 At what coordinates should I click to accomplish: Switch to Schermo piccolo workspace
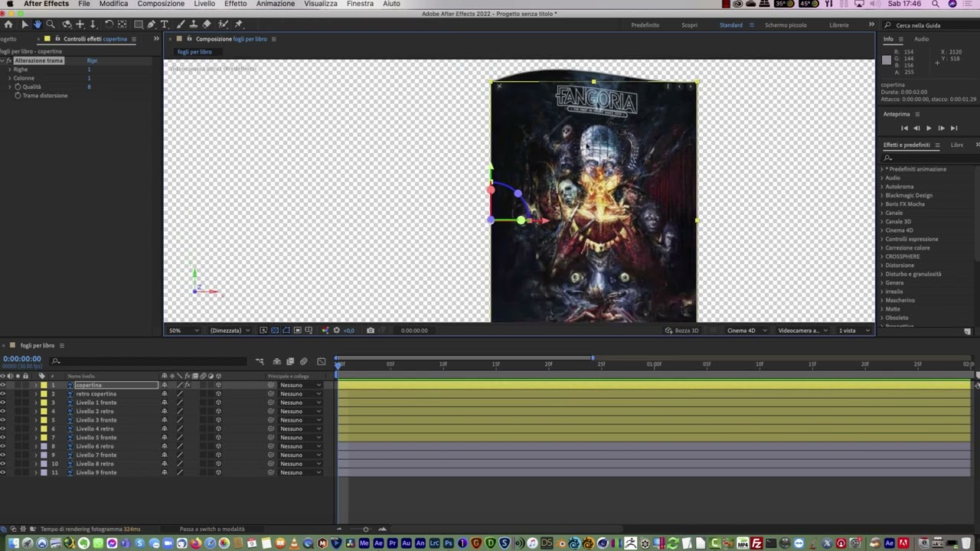(786, 25)
